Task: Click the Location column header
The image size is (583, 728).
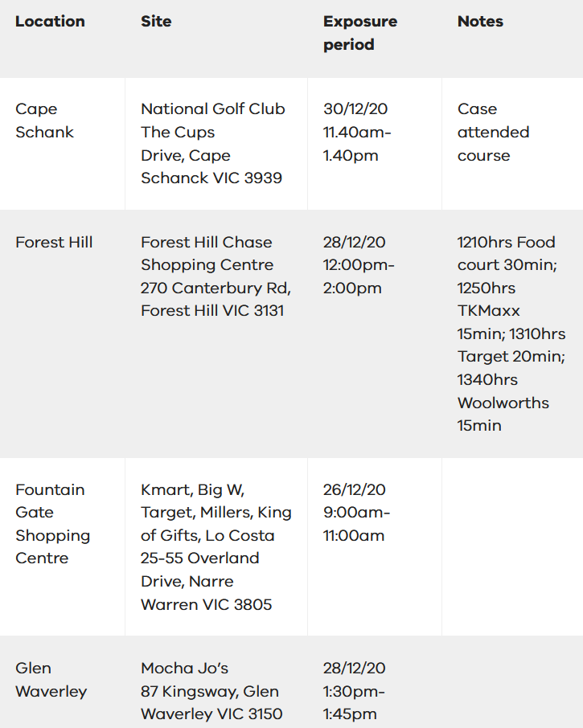Action: pos(50,22)
